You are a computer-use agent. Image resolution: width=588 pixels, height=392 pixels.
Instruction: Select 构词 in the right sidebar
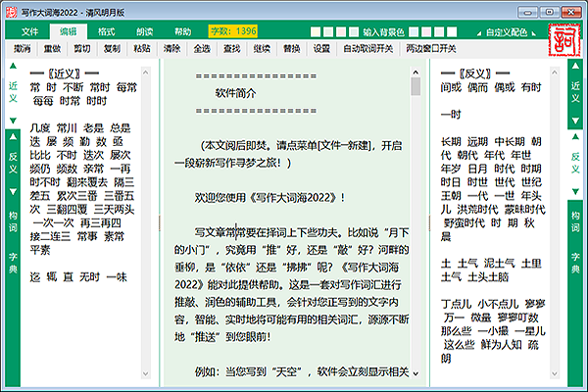pos(575,221)
